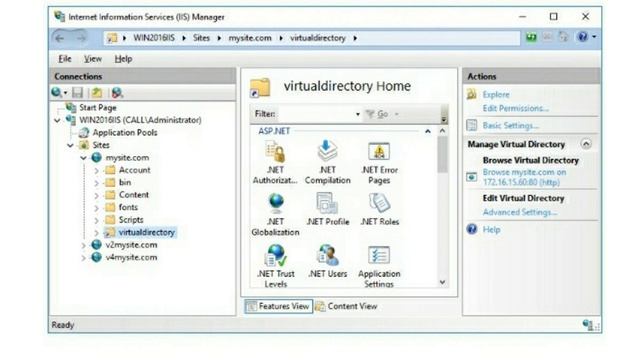The width and height of the screenshot is (640, 360).
Task: Click the Home icon in address bar
Action: (x=564, y=37)
